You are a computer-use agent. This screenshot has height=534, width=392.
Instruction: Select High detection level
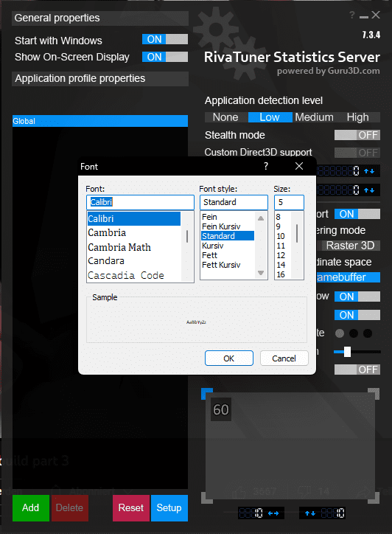point(358,117)
